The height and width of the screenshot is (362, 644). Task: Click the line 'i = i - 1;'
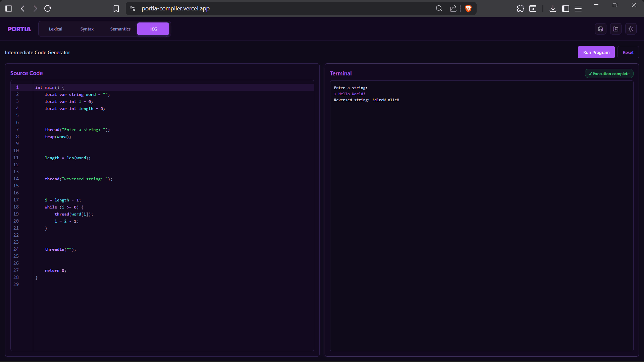pos(67,221)
